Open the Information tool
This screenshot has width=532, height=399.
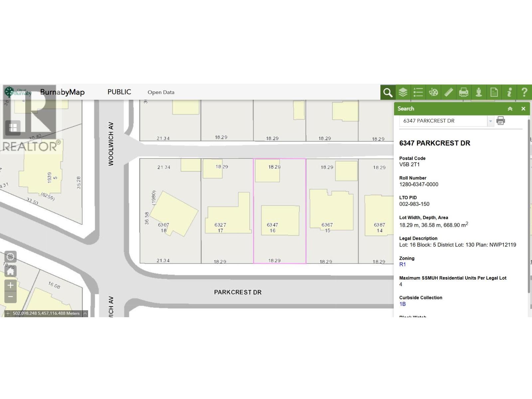click(509, 92)
